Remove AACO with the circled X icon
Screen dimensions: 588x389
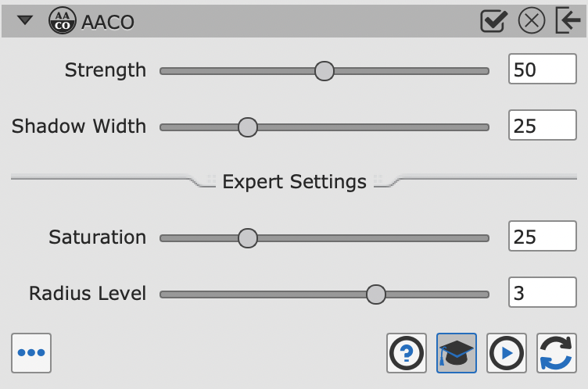click(x=532, y=20)
